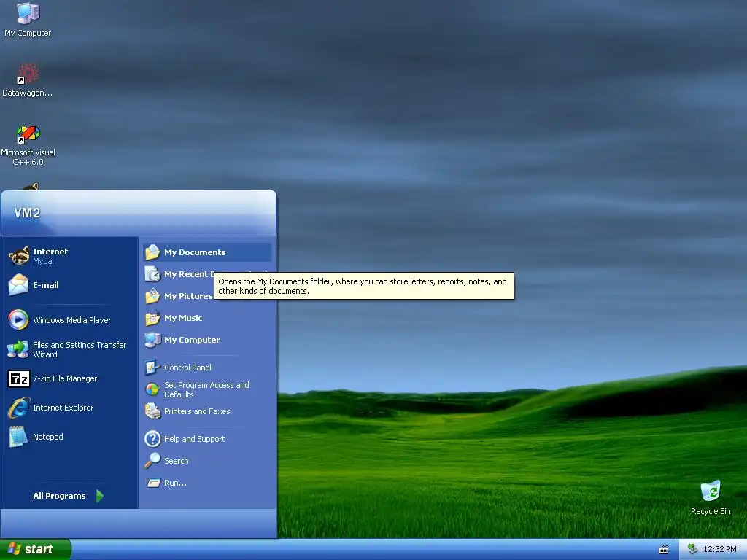Choose My Computer label in Start menu
The width and height of the screenshot is (747, 560).
coord(192,340)
